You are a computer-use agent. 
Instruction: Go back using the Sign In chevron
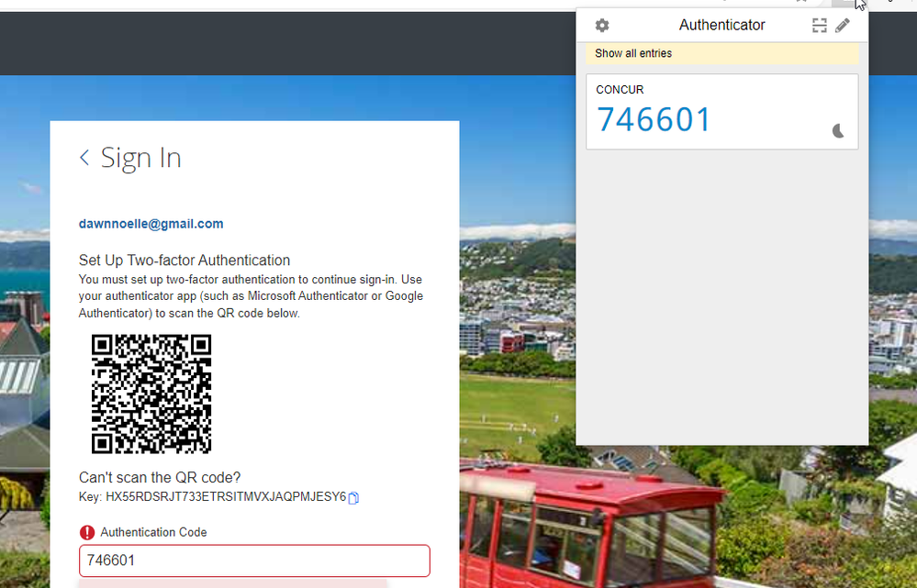[x=84, y=157]
